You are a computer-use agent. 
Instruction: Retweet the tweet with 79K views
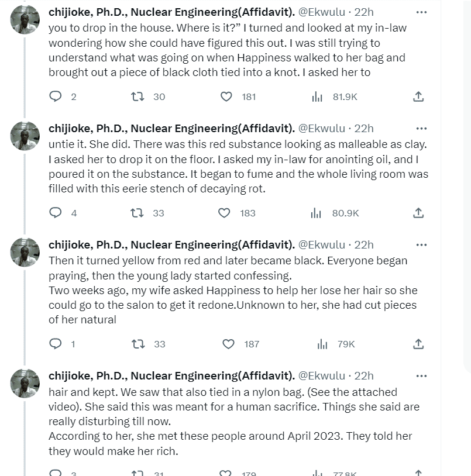pyautogui.click(x=138, y=344)
